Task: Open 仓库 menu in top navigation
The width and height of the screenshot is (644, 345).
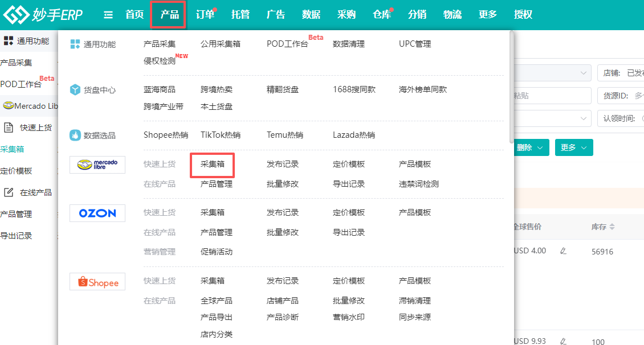Action: point(381,15)
